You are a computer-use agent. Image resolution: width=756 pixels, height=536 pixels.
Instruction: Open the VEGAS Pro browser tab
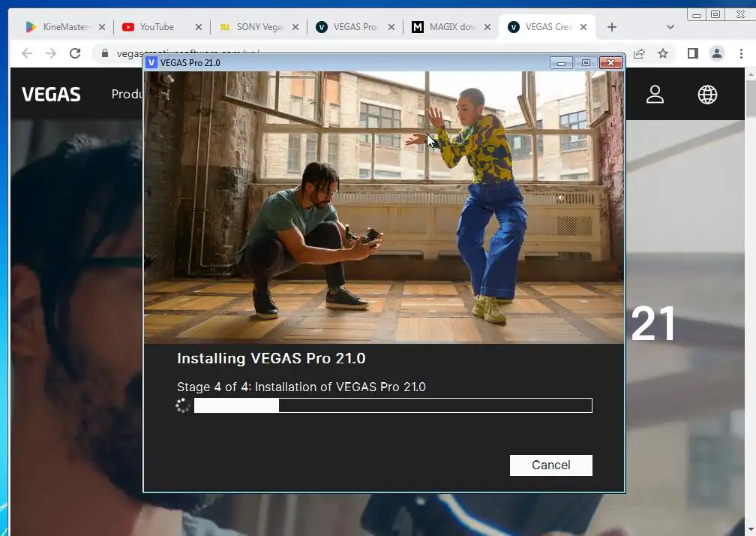point(355,27)
